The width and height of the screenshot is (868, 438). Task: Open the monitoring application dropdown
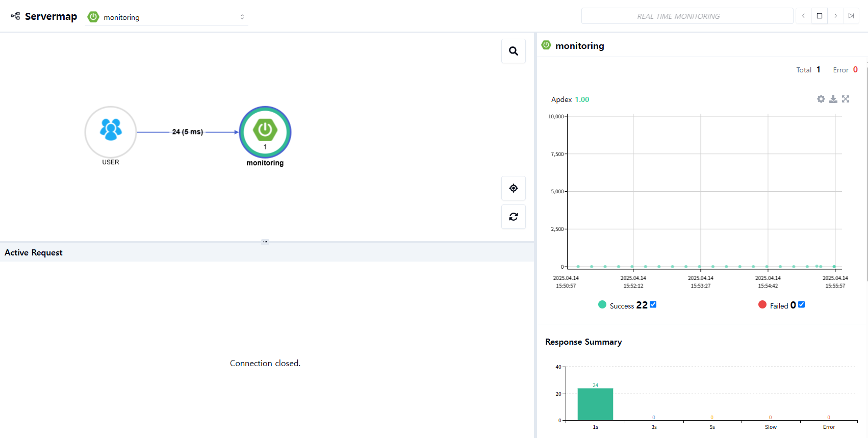click(x=167, y=17)
